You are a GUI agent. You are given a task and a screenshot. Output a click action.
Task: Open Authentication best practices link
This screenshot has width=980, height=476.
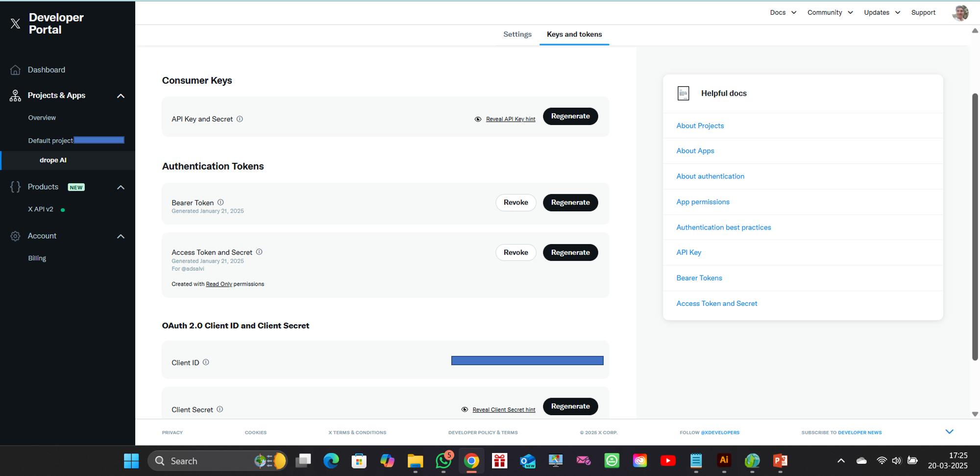click(x=724, y=227)
